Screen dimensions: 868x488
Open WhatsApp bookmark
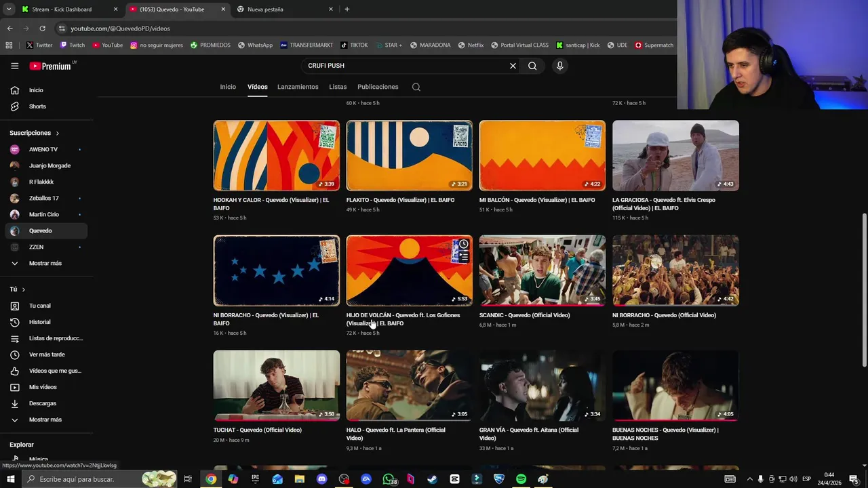(x=255, y=45)
